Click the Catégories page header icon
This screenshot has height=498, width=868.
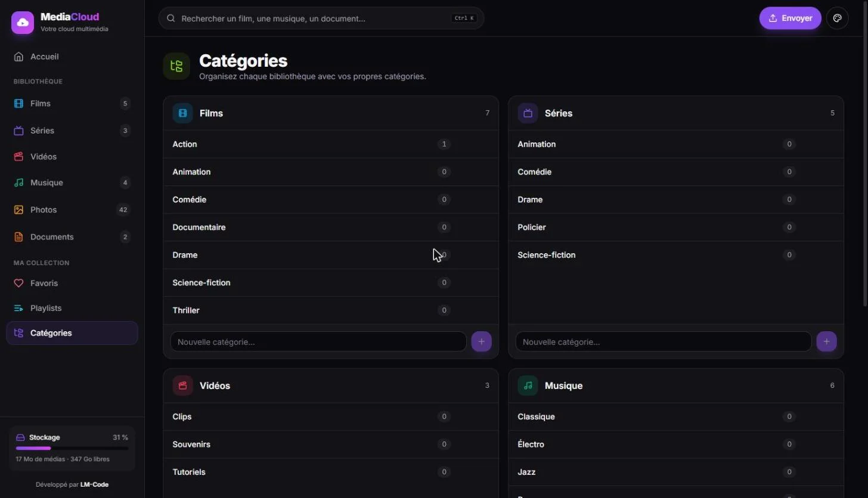176,66
